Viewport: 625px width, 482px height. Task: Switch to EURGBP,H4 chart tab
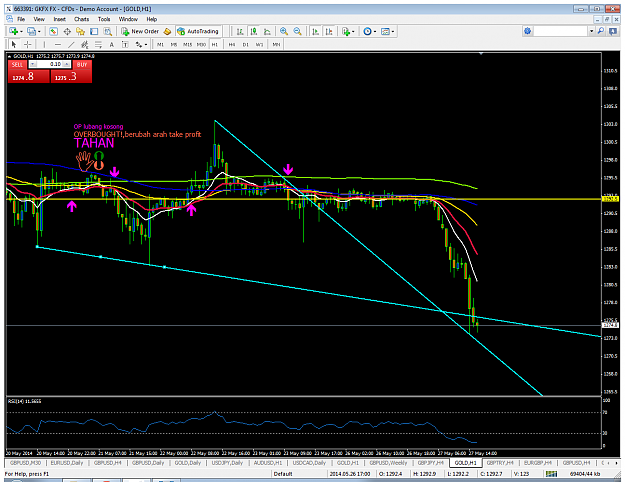point(537,463)
